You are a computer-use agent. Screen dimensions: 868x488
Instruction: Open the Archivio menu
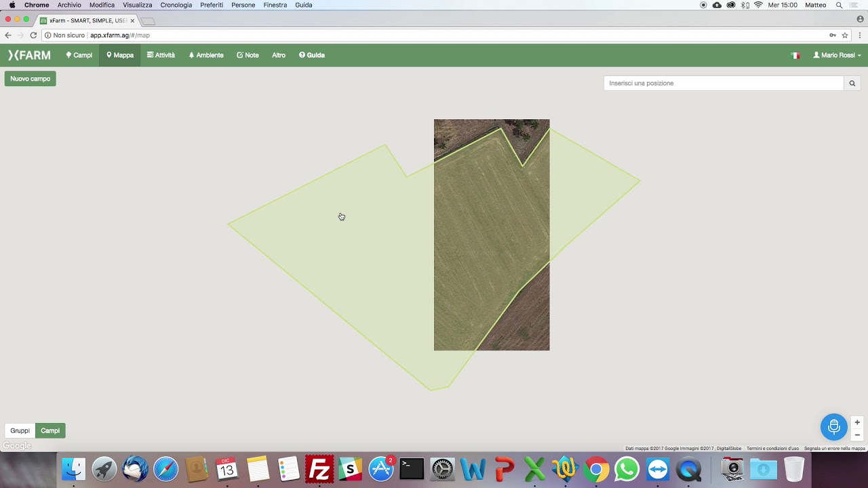(69, 5)
